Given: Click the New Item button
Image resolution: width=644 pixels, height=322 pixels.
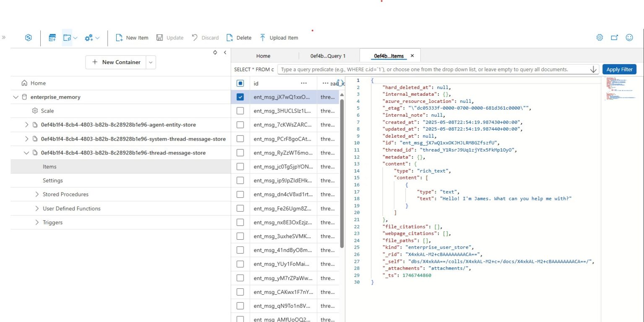Looking at the screenshot, I should pos(132,38).
